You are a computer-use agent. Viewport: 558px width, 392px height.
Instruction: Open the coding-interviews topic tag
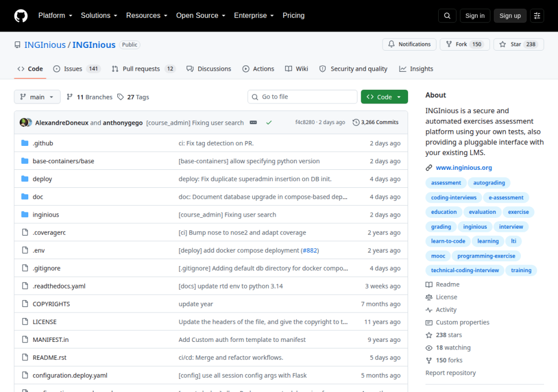[x=454, y=198]
